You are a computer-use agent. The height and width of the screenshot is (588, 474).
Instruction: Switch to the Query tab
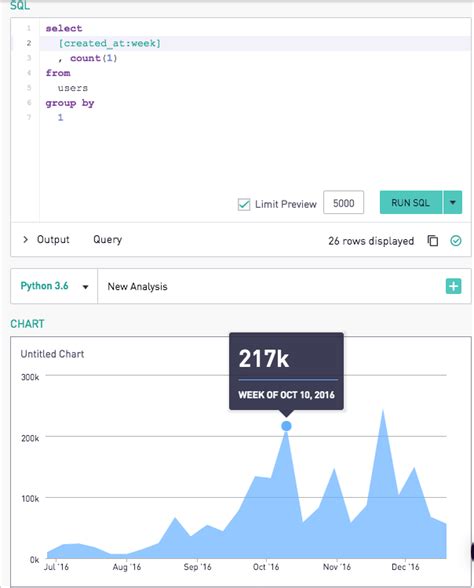tap(108, 239)
